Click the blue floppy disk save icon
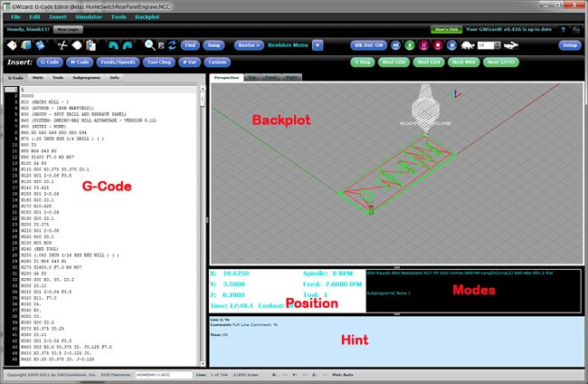Viewport: 588px width, 384px height. [x=40, y=45]
